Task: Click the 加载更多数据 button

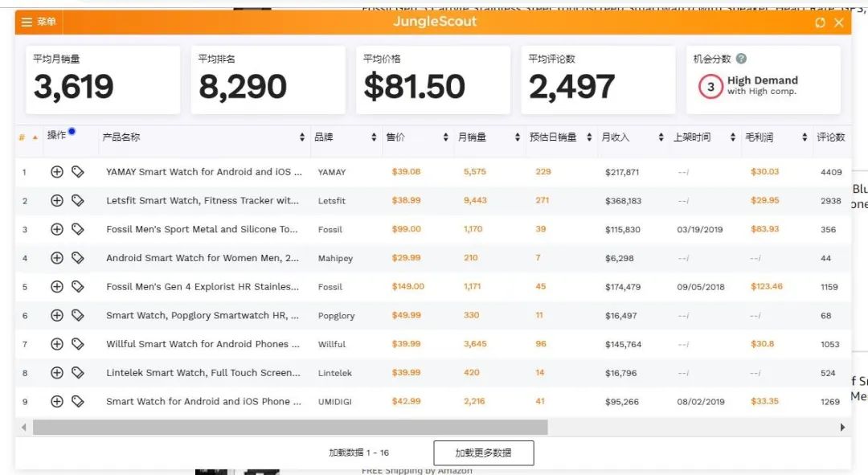Action: pos(483,452)
